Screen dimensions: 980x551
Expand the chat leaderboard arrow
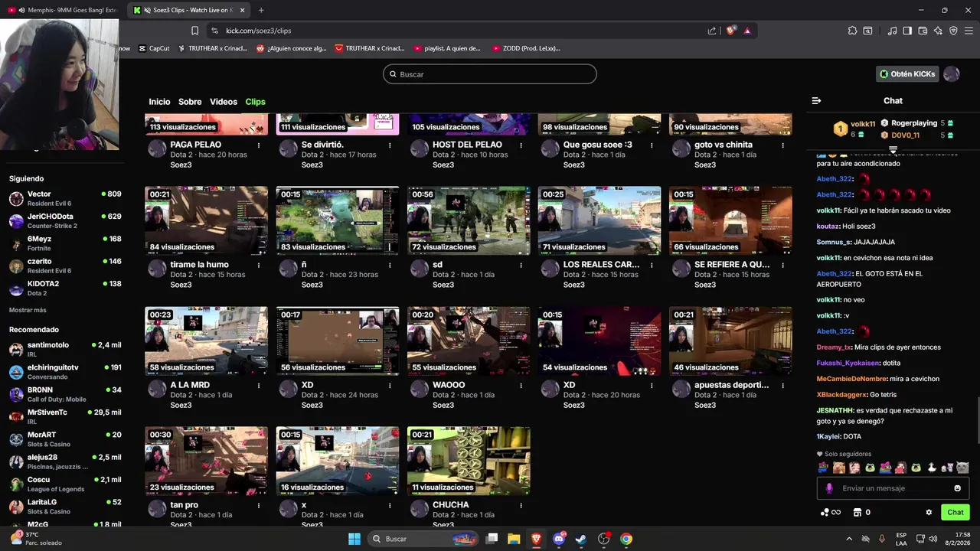tap(893, 148)
